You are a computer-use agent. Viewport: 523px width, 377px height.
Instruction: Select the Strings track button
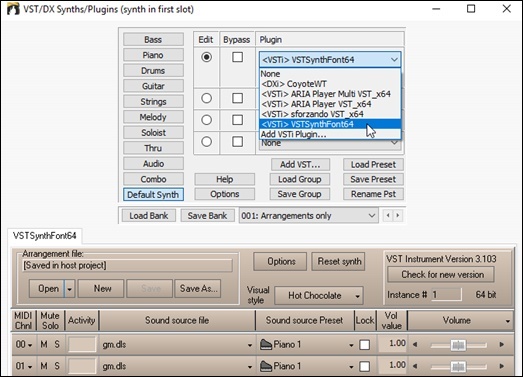[x=153, y=101]
